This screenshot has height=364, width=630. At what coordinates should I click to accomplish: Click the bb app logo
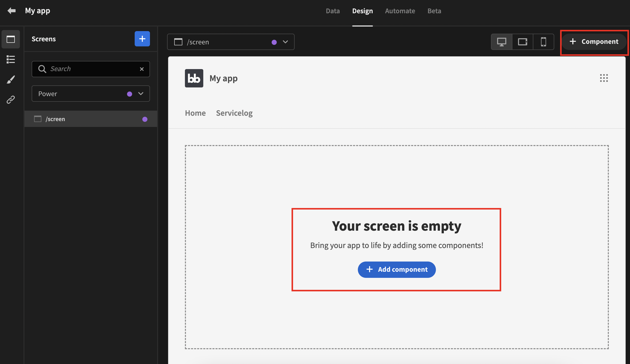pos(194,78)
